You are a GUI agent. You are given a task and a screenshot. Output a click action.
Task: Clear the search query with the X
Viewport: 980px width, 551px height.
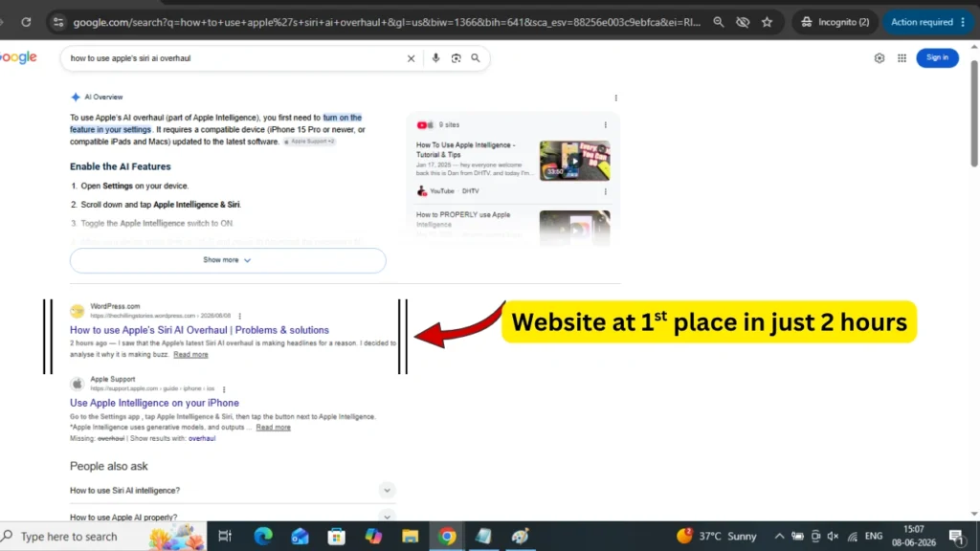pyautogui.click(x=411, y=58)
